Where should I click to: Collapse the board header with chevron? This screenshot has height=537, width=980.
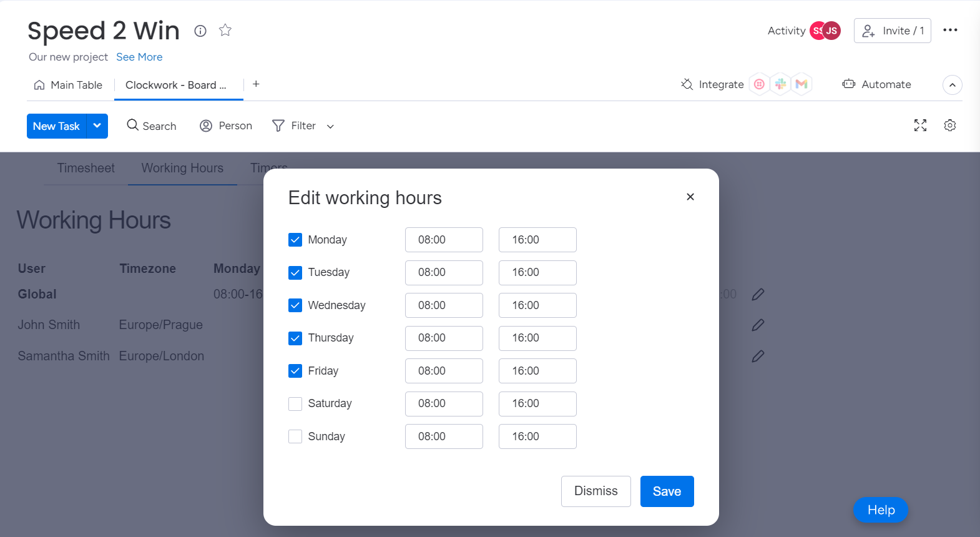[x=952, y=85]
